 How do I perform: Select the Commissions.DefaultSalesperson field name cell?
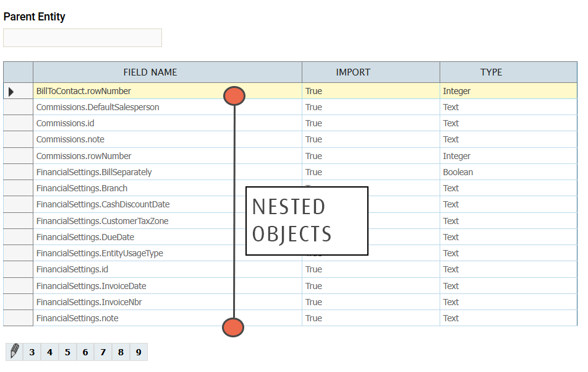(98, 107)
